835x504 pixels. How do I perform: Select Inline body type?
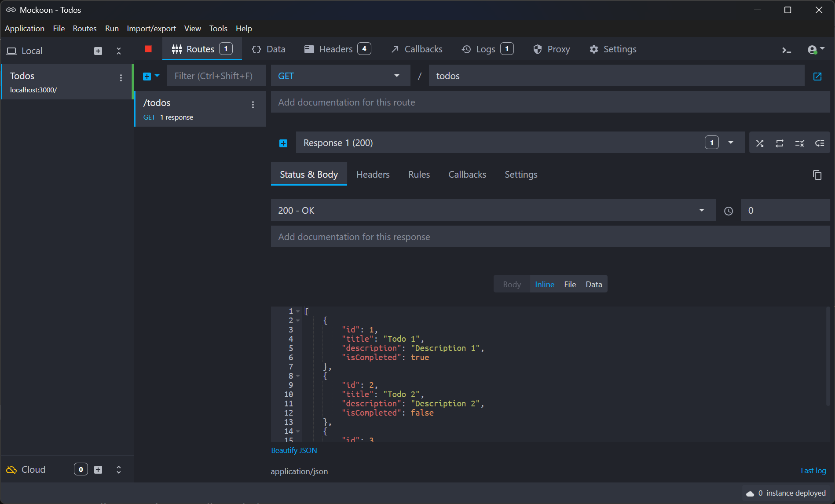click(545, 284)
